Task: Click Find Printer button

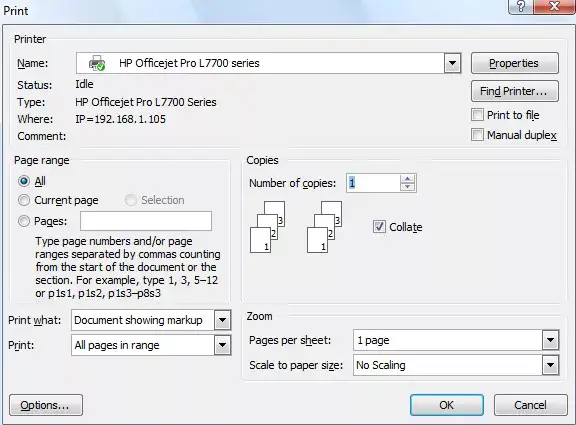Action: coord(515,91)
